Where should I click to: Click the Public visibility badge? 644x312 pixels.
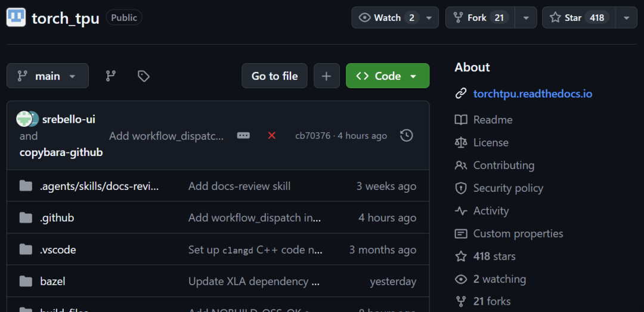tap(124, 18)
